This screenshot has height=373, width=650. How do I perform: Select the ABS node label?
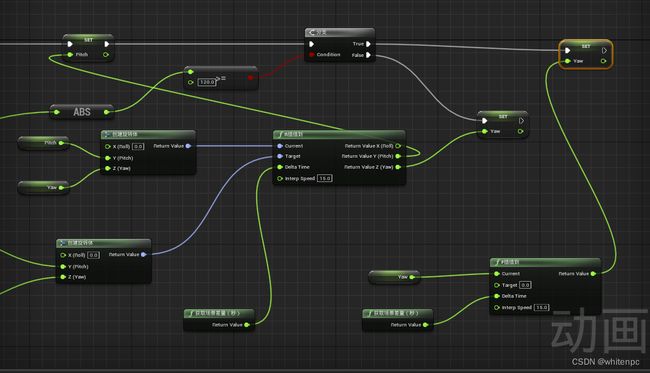(82, 112)
